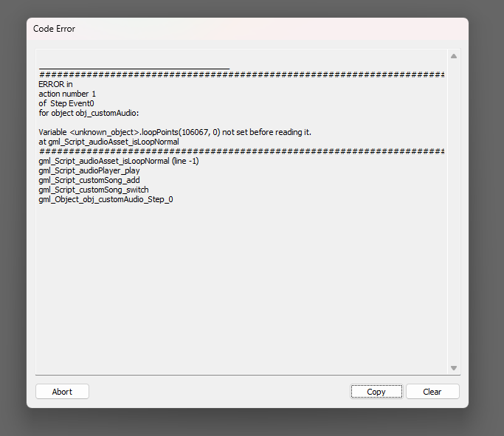Click the Code Error title bar
504x436 pixels.
click(x=247, y=29)
